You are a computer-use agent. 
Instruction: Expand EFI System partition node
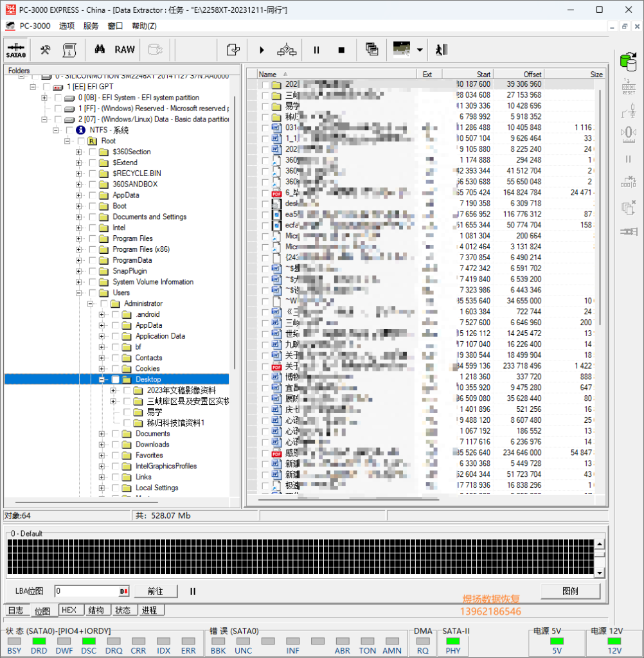click(44, 98)
